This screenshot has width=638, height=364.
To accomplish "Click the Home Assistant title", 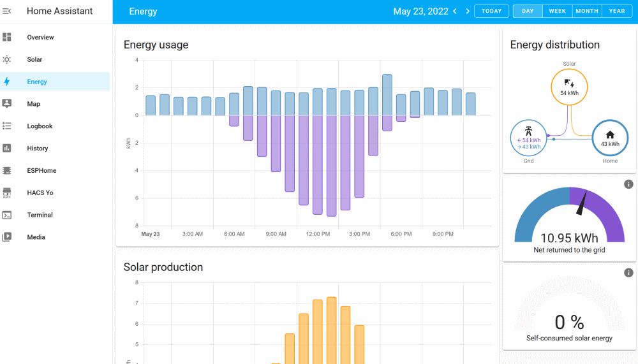I will pos(60,11).
